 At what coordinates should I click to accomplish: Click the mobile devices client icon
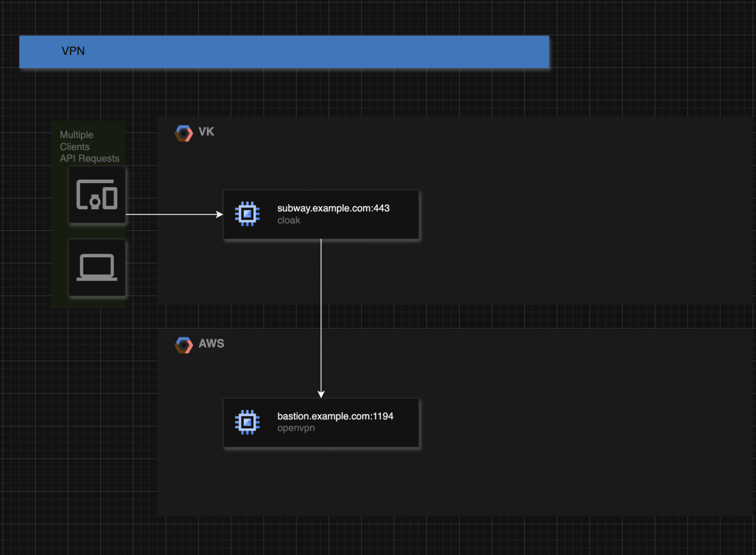(x=96, y=195)
